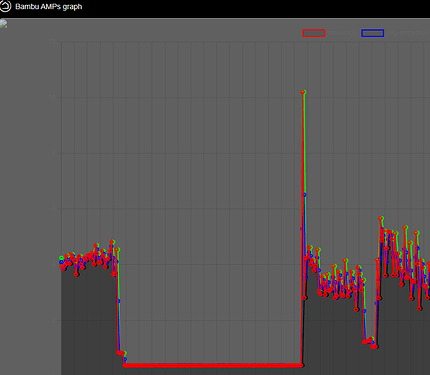
Task: Click the "Bambu AMPs graph" title text
Action: coord(49,7)
